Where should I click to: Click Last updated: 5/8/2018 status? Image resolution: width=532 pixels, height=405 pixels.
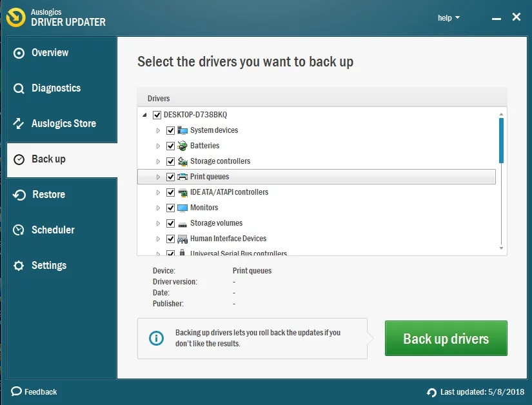pyautogui.click(x=482, y=392)
